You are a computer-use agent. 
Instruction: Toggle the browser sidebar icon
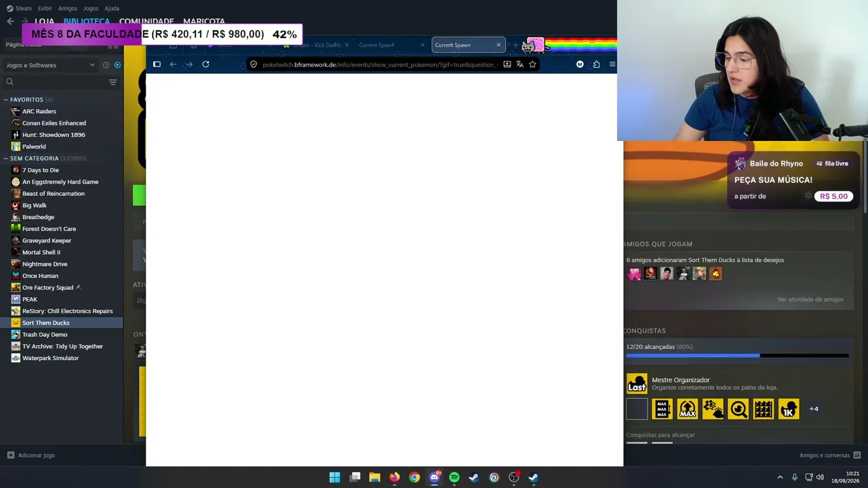coord(157,64)
